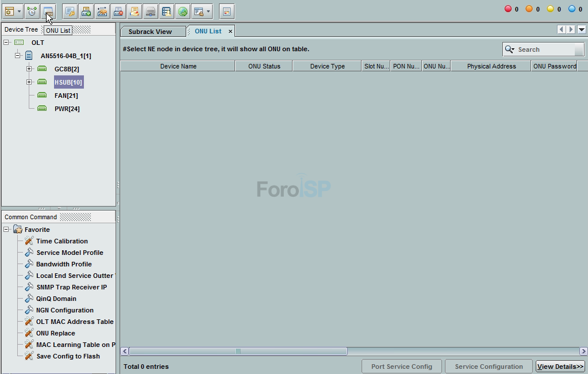
Task: Click the grey server toolbar icon
Action: click(x=150, y=11)
